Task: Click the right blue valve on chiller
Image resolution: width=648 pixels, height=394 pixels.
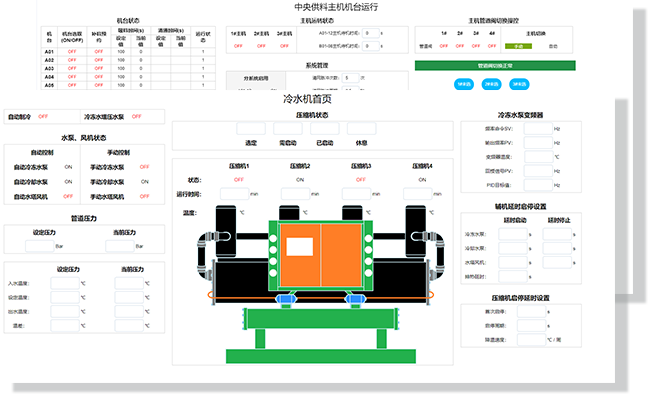Action: pos(355,299)
